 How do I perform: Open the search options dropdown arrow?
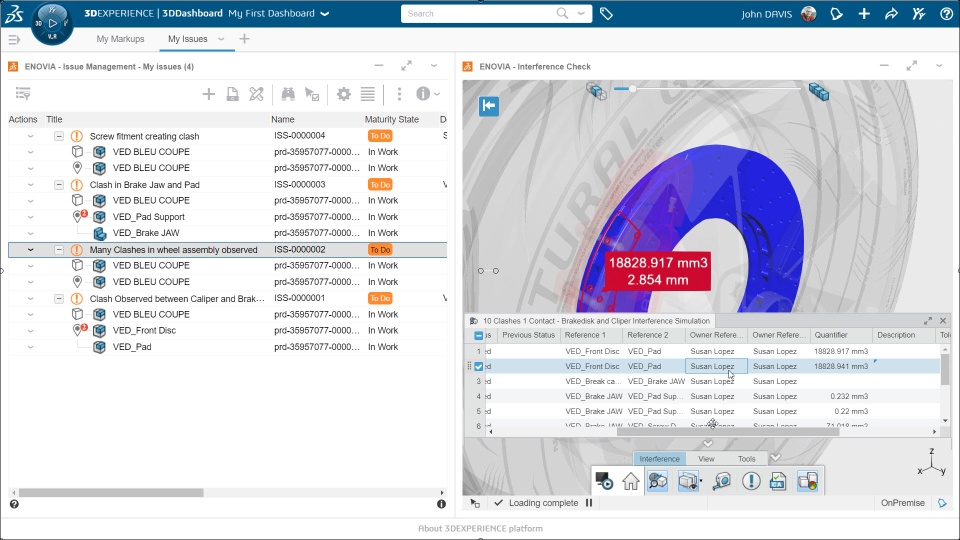click(x=581, y=13)
